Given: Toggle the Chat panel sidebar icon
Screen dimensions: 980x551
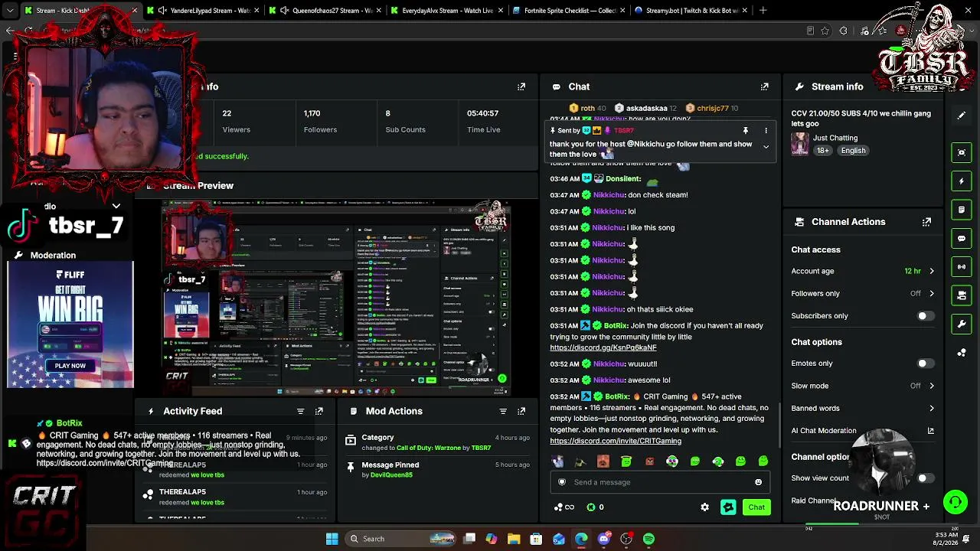Looking at the screenshot, I should click(x=962, y=238).
